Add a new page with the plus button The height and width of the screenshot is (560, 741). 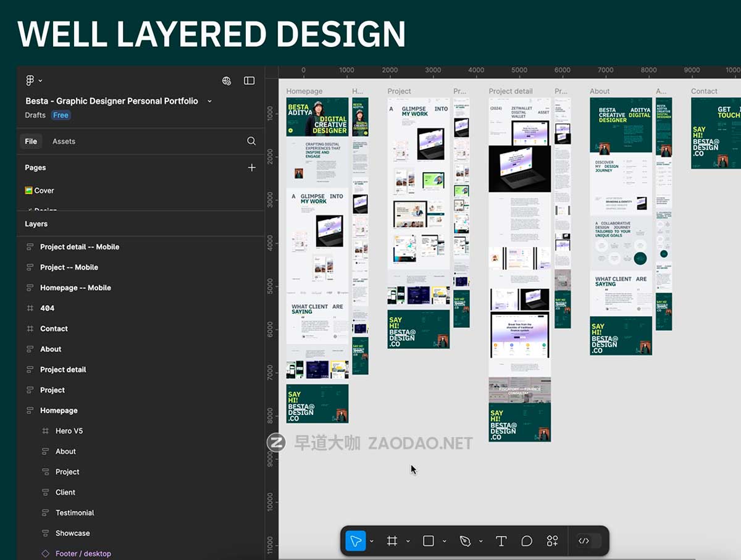pos(252,167)
